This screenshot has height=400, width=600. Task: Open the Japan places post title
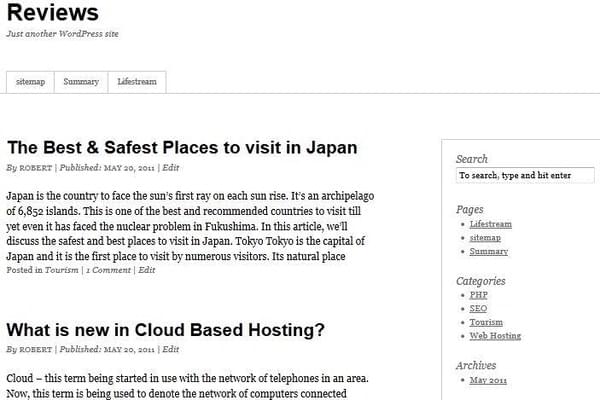point(182,148)
